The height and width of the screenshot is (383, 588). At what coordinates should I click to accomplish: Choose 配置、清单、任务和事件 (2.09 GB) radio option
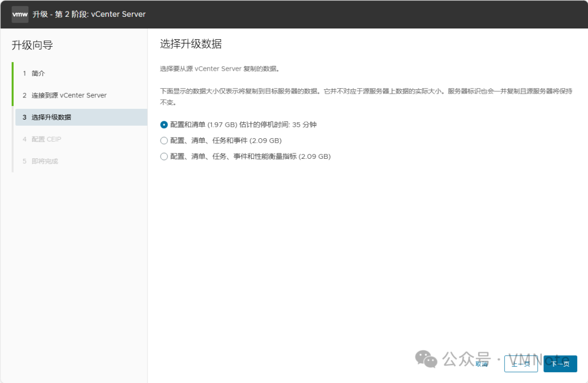pyautogui.click(x=164, y=140)
